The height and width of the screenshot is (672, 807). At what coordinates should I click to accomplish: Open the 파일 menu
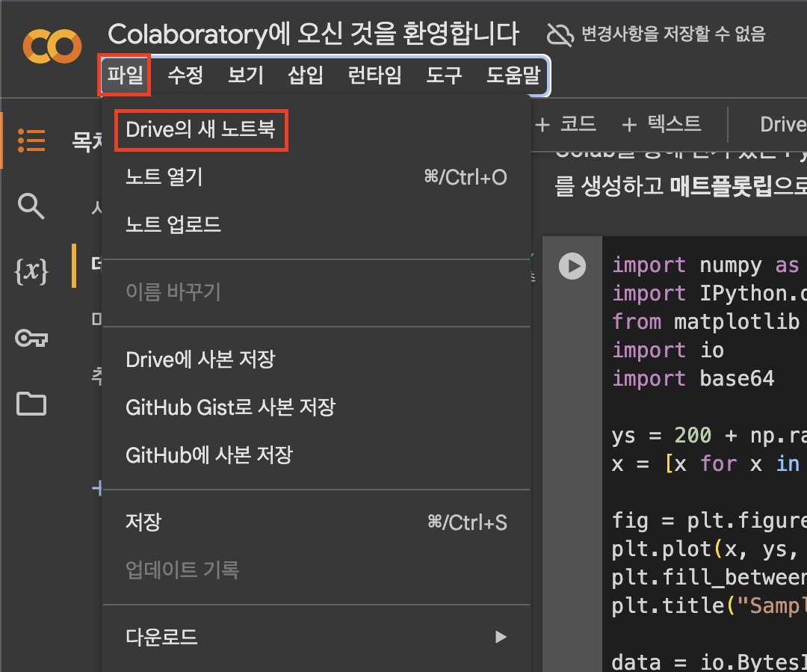tap(125, 75)
